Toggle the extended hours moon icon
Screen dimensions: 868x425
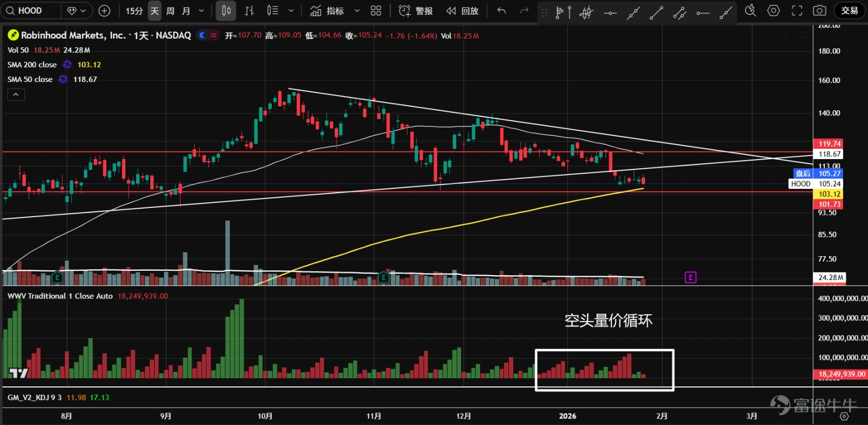(x=202, y=35)
